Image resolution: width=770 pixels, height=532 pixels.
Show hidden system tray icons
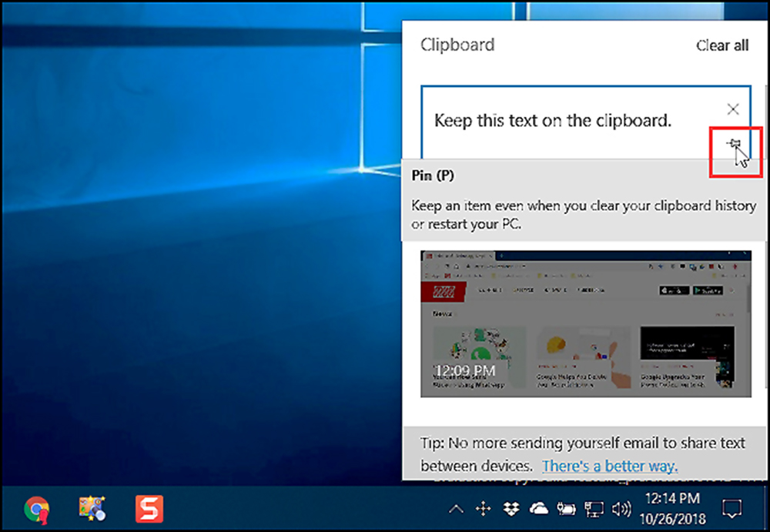[x=457, y=509]
